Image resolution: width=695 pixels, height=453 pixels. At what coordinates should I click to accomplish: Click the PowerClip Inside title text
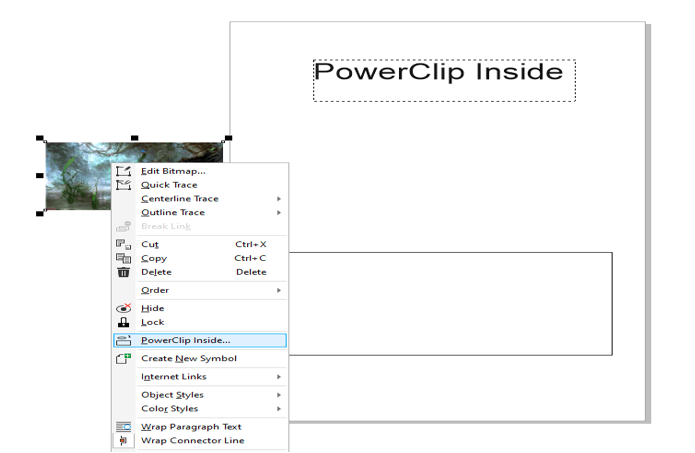tap(439, 72)
